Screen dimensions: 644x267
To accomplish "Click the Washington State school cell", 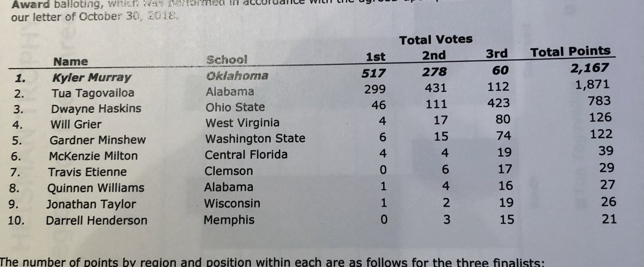I will pyautogui.click(x=255, y=139).
